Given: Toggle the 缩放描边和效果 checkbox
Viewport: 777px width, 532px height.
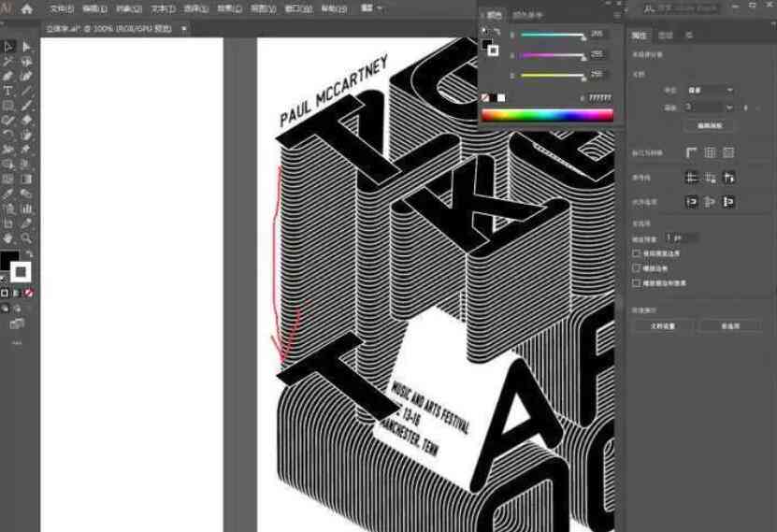Looking at the screenshot, I should (637, 283).
